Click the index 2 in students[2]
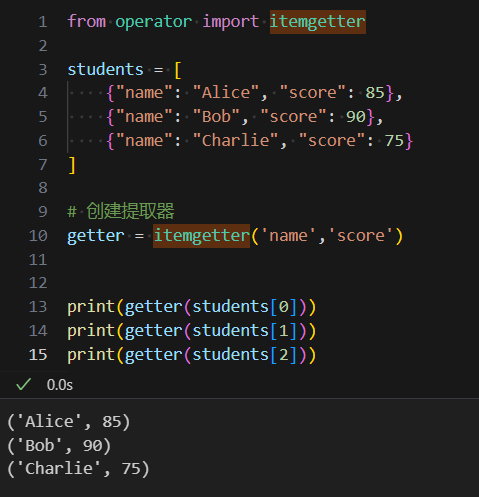Screen dimensions: 479x497 pyautogui.click(x=284, y=355)
